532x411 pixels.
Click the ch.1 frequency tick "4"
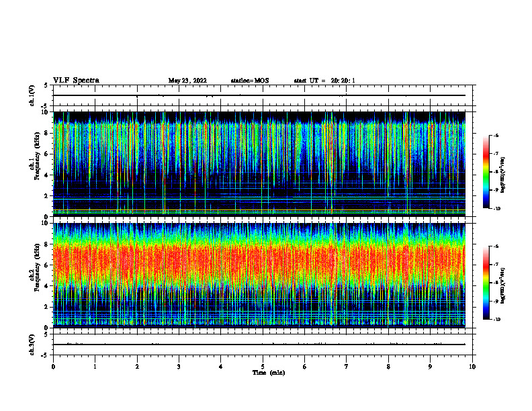pyautogui.click(x=47, y=175)
